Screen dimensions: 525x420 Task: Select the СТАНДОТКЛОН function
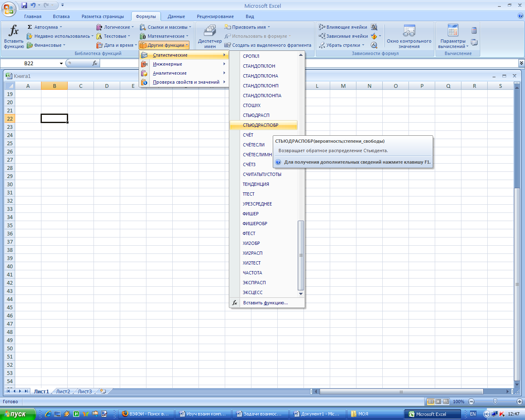[x=263, y=66]
